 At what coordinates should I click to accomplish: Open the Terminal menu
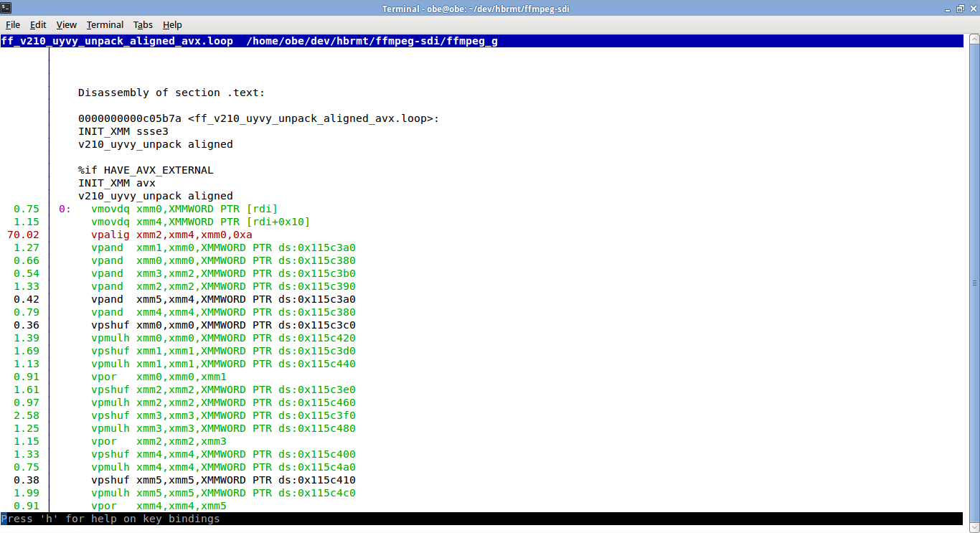pos(105,24)
